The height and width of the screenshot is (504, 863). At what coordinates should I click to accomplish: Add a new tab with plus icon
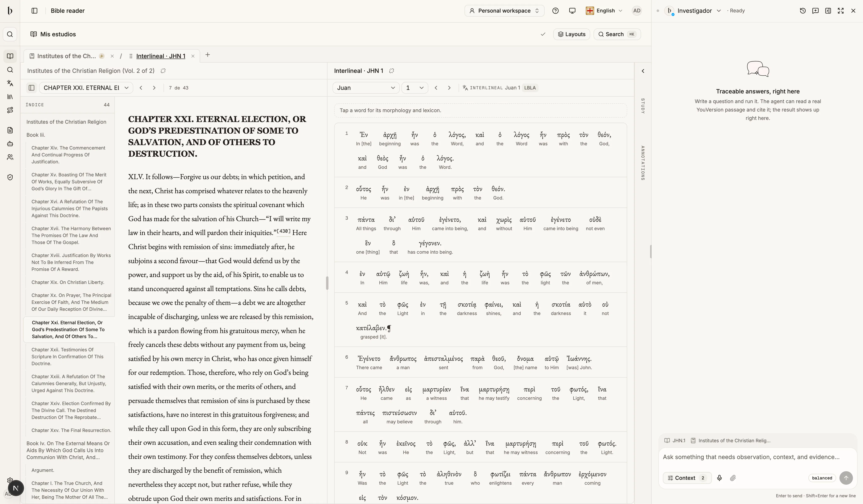(207, 55)
